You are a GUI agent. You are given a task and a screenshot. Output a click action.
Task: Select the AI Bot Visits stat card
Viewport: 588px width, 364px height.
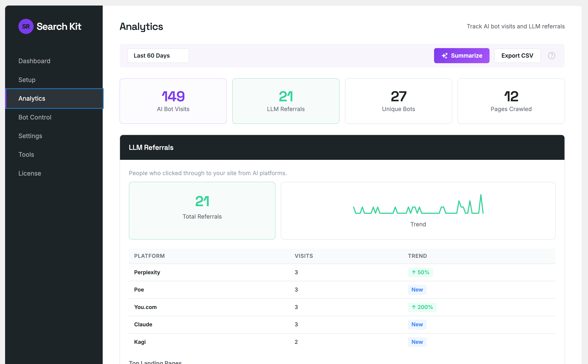tap(173, 101)
